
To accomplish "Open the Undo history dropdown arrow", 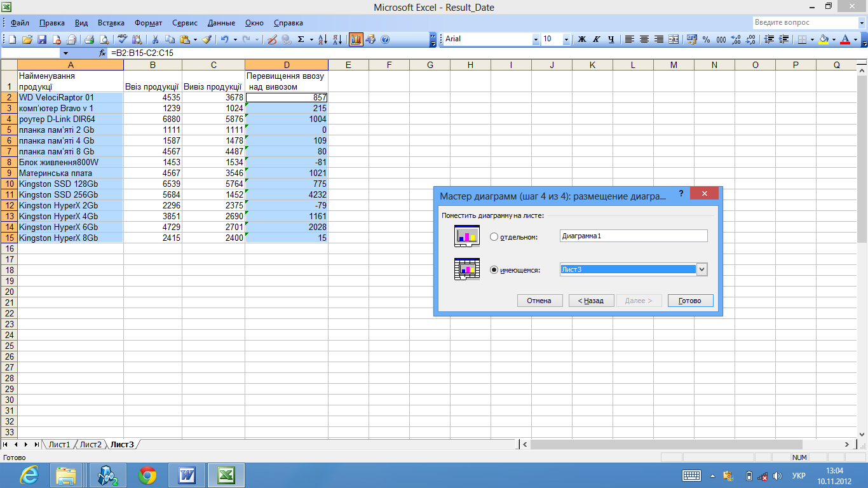I will coord(235,39).
